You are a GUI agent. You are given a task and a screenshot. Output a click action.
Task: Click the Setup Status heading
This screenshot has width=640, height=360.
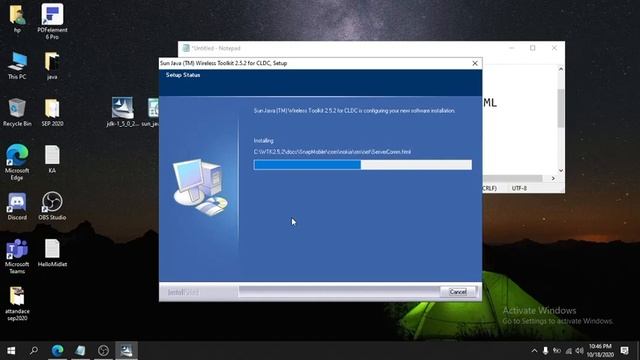coord(183,75)
